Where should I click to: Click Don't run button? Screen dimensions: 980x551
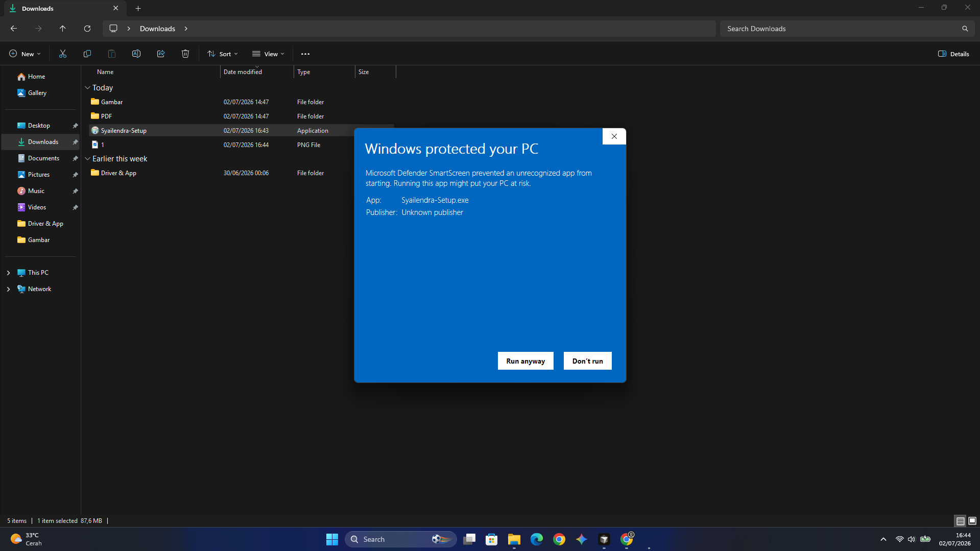coord(587,361)
